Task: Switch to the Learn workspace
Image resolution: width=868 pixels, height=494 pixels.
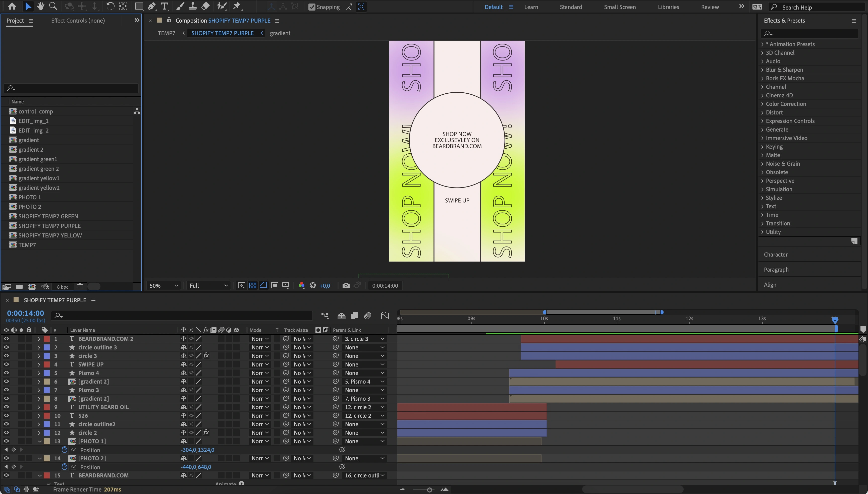Action: pyautogui.click(x=531, y=7)
